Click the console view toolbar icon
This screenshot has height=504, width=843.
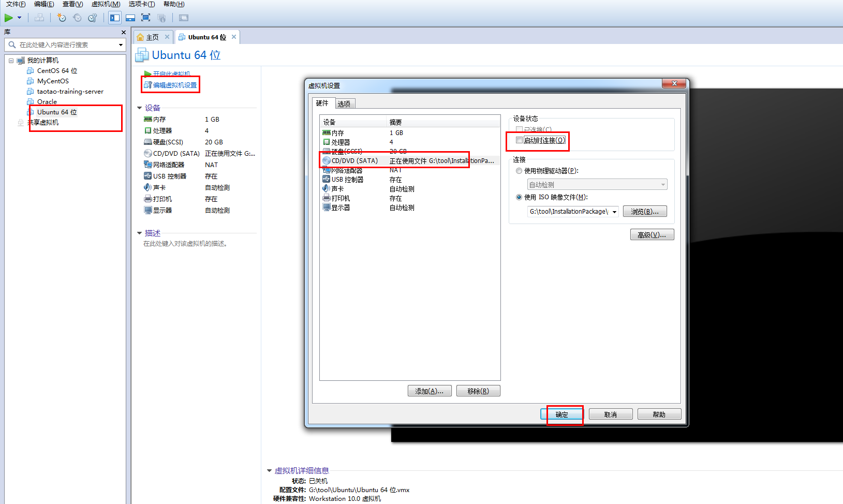[184, 18]
